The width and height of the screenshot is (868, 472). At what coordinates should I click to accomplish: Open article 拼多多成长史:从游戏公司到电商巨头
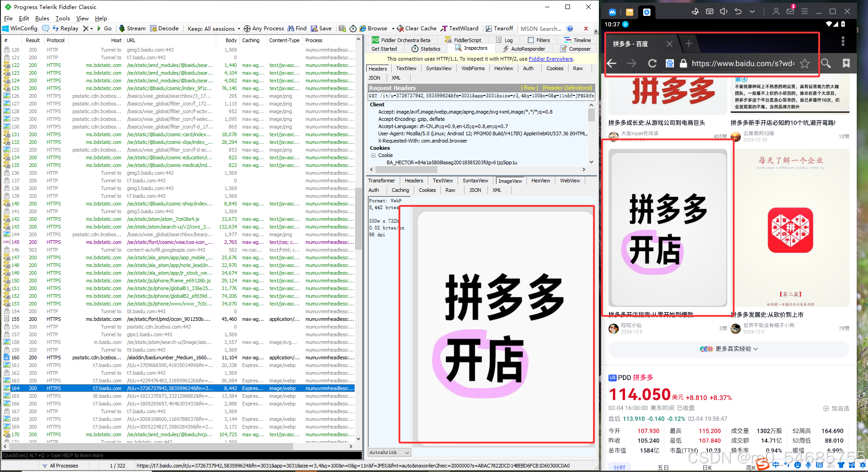pos(657,123)
